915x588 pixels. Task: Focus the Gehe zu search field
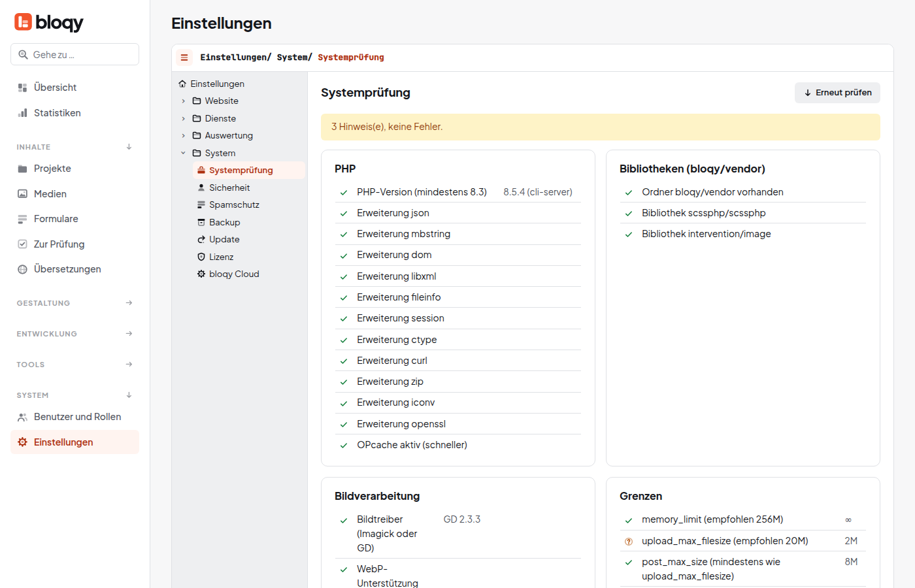coord(75,54)
